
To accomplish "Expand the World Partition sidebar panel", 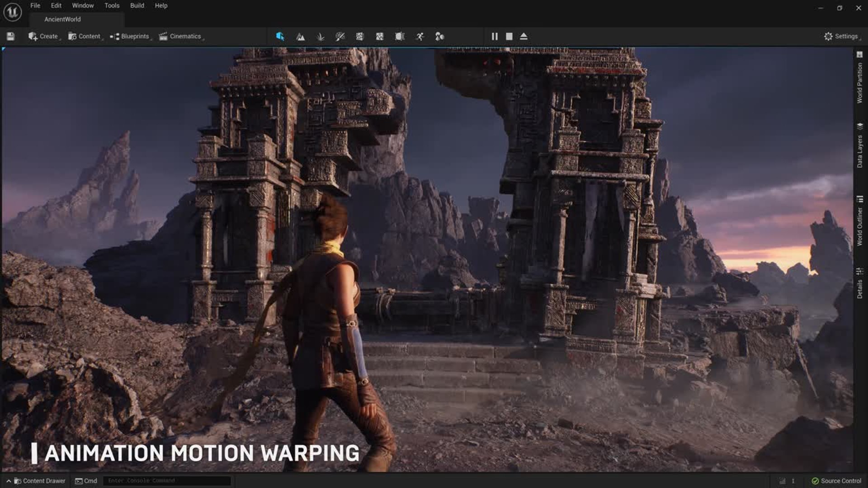I will tap(860, 77).
